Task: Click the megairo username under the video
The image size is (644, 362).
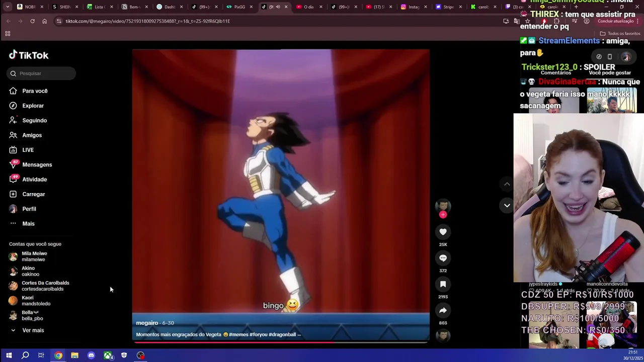Action: pyautogui.click(x=147, y=323)
